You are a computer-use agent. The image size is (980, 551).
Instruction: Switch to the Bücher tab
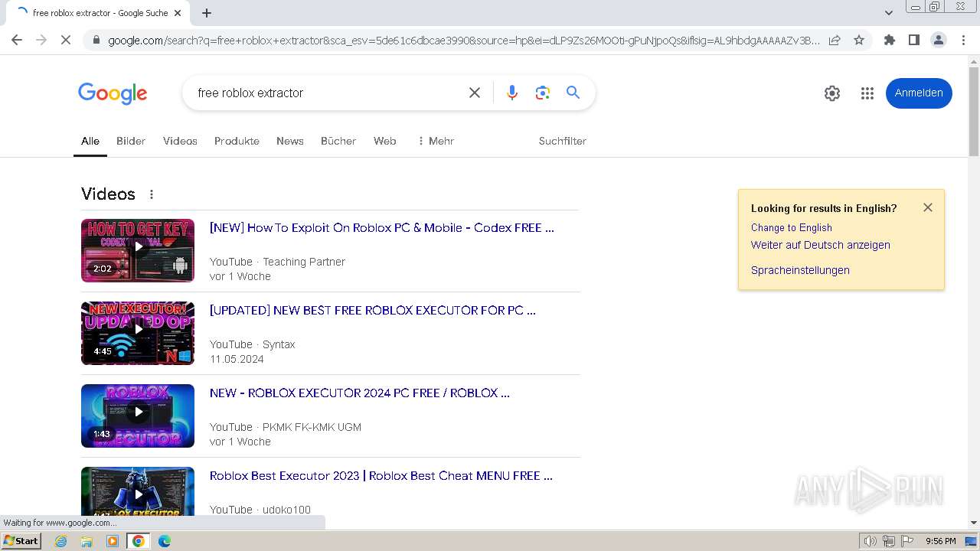click(x=338, y=141)
